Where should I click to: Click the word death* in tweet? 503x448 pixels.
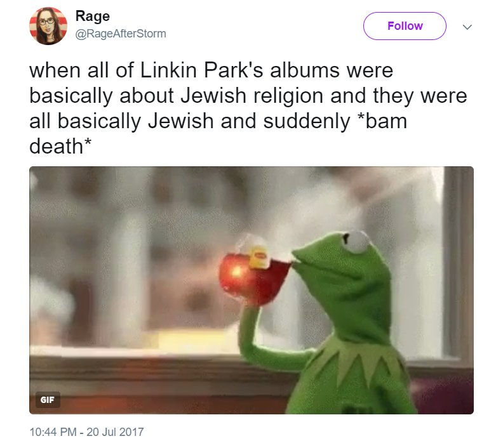click(x=60, y=146)
